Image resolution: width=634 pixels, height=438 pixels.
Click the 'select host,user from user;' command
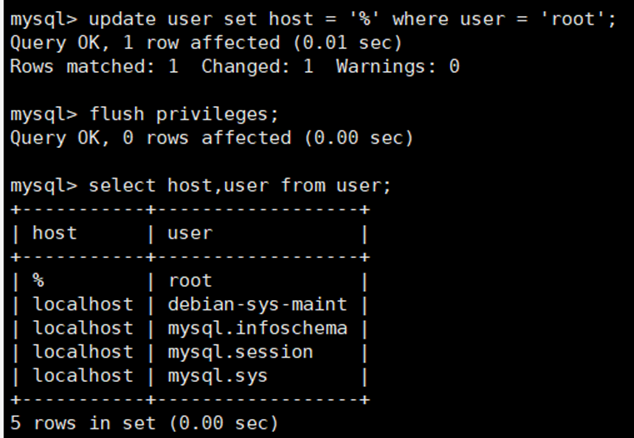coord(239,185)
